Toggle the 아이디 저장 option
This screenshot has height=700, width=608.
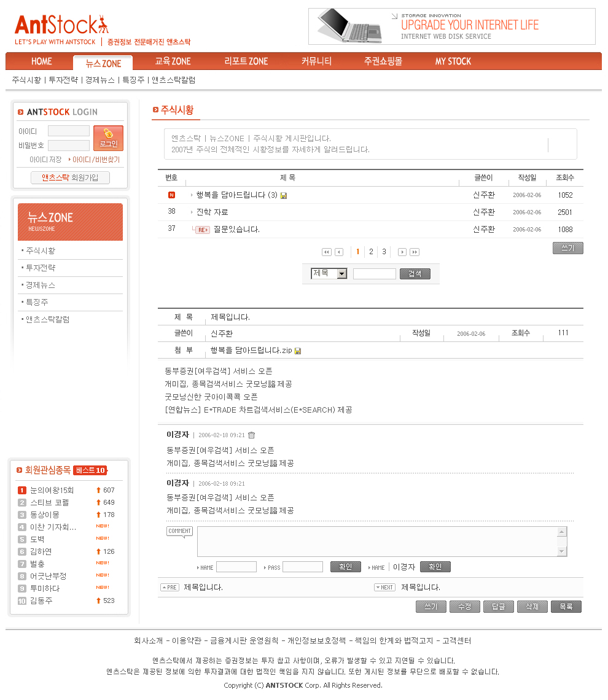point(45,160)
